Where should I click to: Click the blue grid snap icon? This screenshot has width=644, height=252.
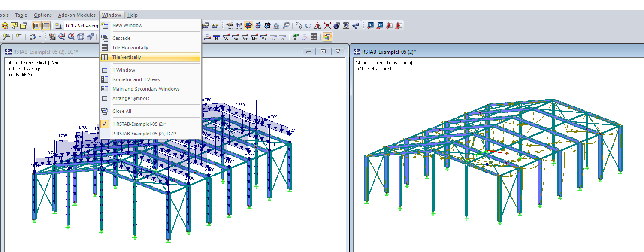click(239, 26)
